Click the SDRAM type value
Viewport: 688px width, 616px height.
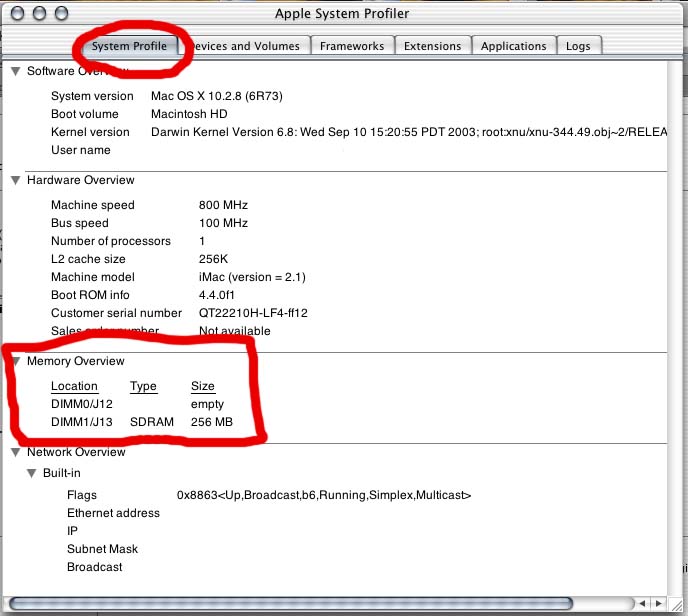coord(152,422)
